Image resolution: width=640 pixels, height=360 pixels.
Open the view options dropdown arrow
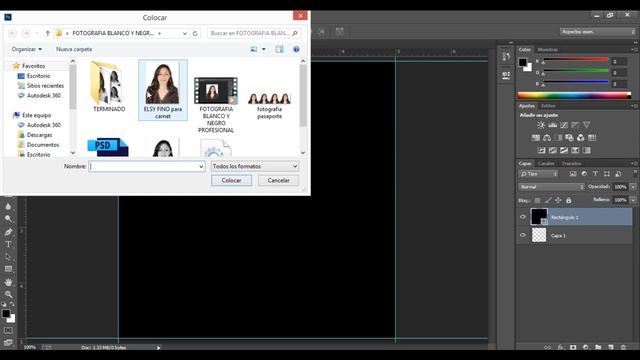pos(264,49)
